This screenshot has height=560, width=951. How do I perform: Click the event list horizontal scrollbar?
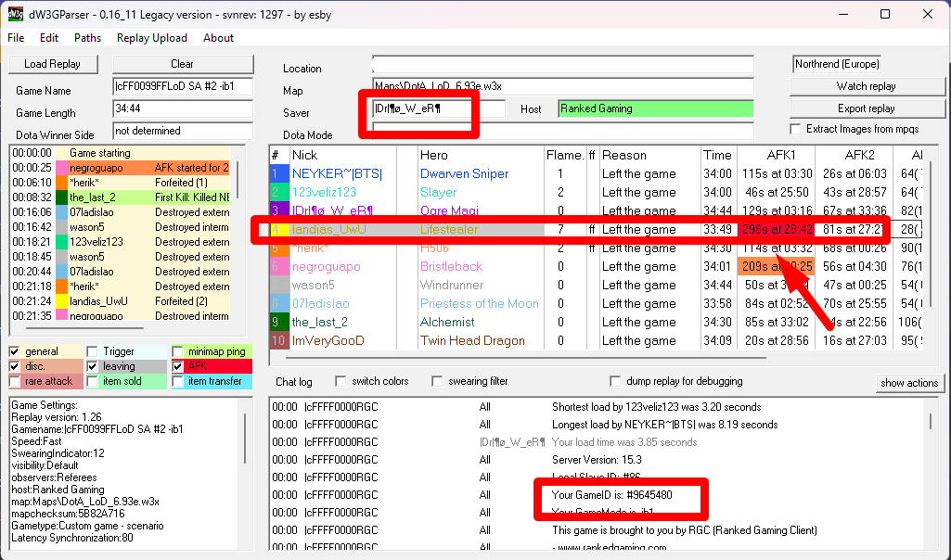[x=85, y=328]
